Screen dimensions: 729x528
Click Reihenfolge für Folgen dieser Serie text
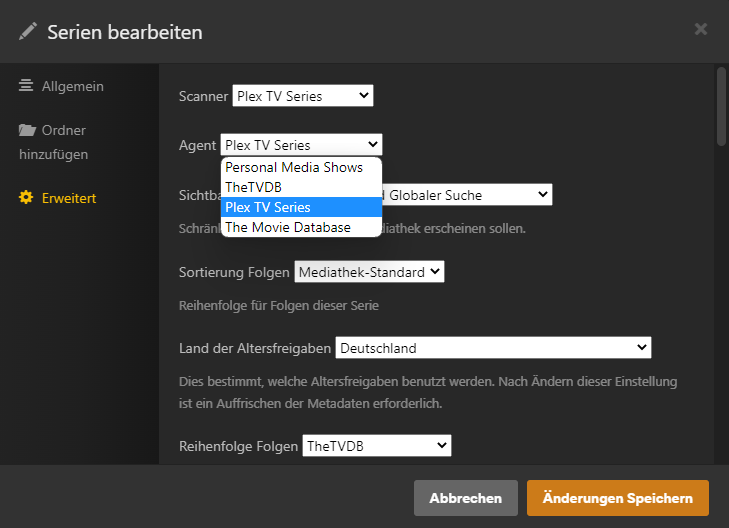coord(279,305)
